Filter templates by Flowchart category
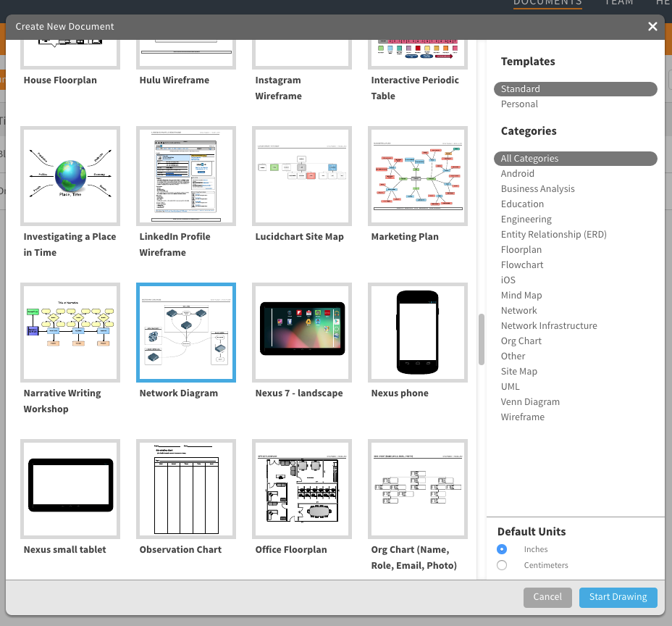 point(521,265)
